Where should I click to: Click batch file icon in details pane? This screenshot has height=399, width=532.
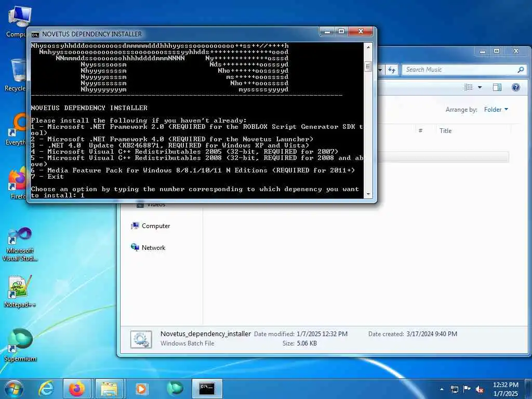point(141,340)
